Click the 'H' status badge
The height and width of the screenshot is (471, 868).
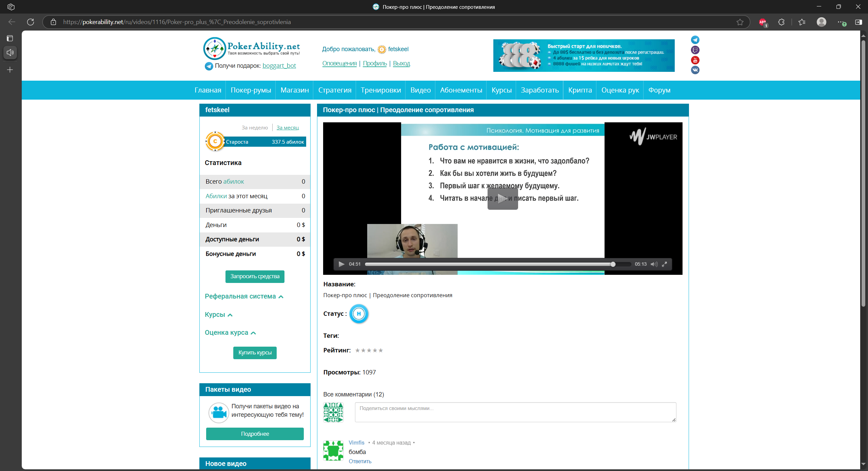[359, 314]
